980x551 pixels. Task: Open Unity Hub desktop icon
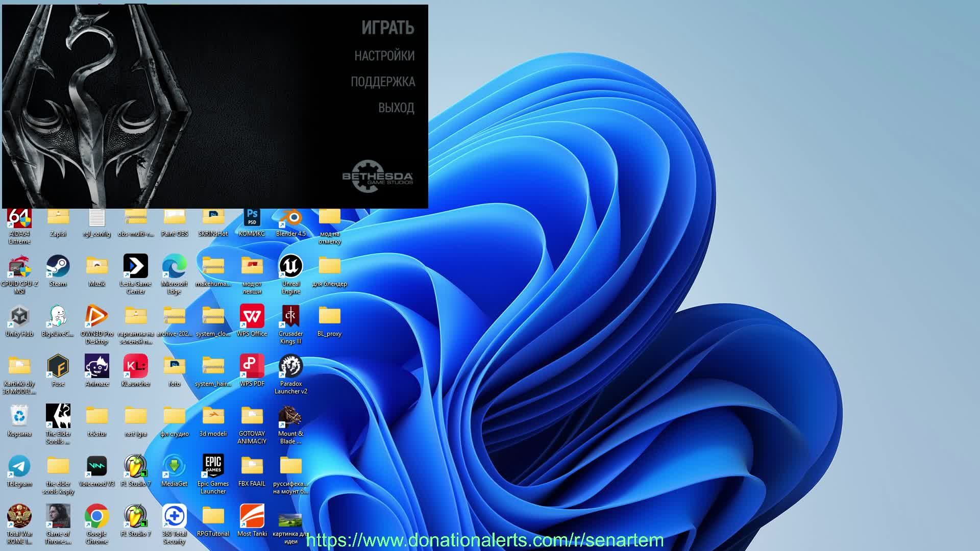click(19, 321)
